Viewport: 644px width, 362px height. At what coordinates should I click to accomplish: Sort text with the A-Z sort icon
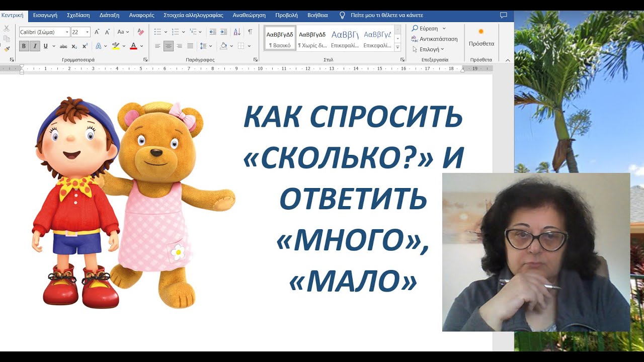click(x=237, y=32)
